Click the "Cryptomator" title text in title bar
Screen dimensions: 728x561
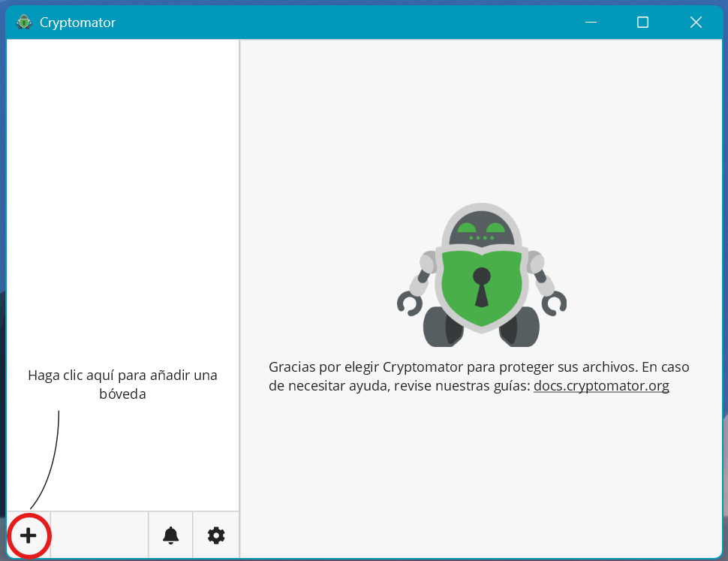pyautogui.click(x=77, y=23)
